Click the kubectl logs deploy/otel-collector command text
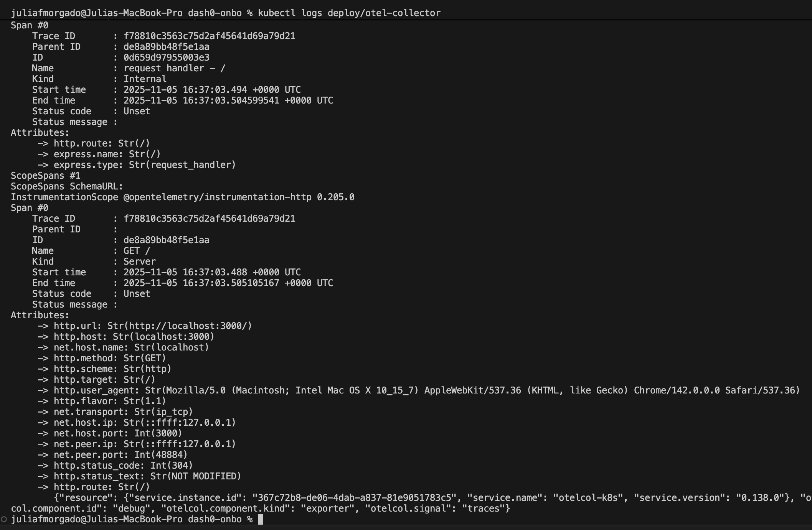812x530 pixels. point(349,13)
